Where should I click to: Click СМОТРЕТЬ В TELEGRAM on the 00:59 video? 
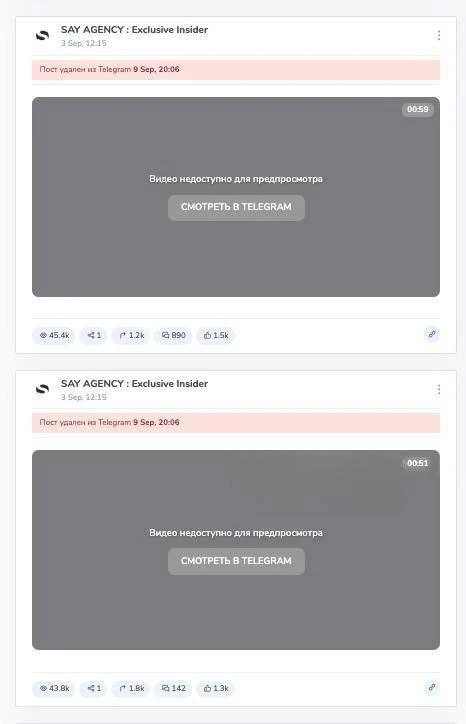[236, 207]
